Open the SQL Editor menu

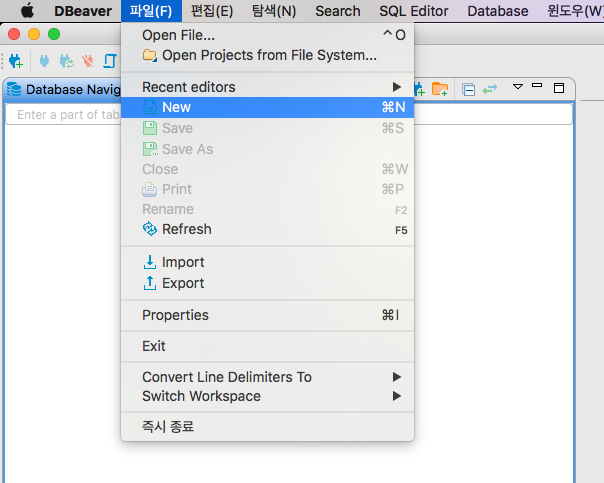[414, 11]
